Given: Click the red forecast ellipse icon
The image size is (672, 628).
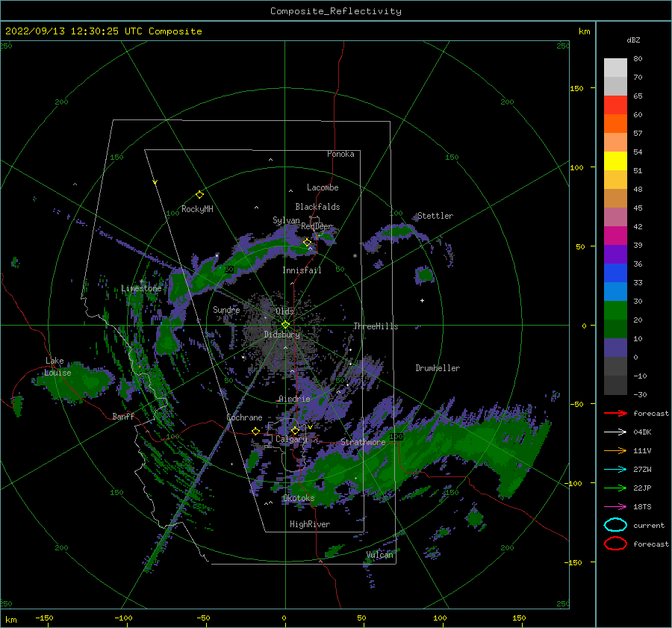Looking at the screenshot, I should pos(615,544).
